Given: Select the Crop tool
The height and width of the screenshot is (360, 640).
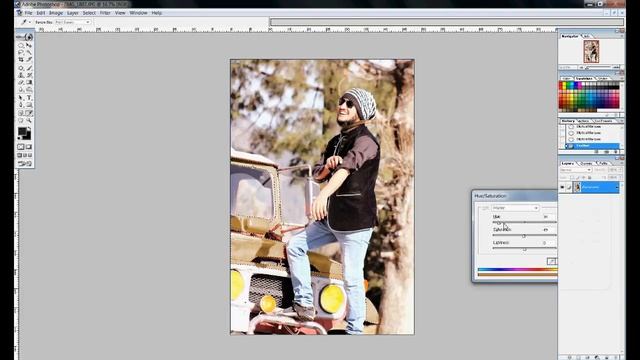Looking at the screenshot, I should [x=21, y=60].
